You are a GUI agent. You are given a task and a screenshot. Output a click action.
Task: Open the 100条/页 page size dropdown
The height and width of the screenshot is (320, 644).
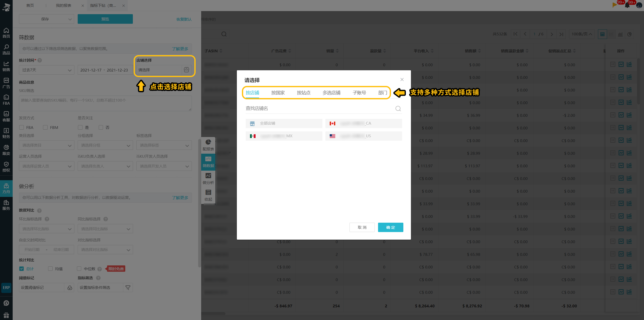pos(582,34)
